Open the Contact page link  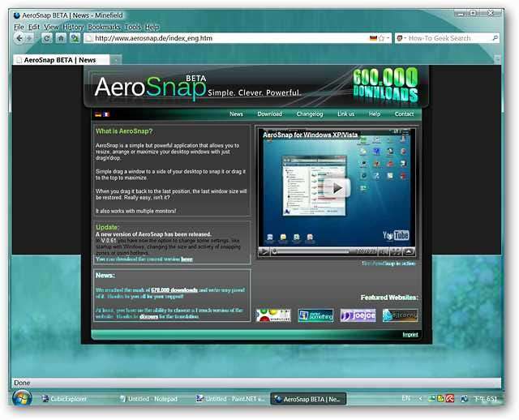(x=404, y=114)
